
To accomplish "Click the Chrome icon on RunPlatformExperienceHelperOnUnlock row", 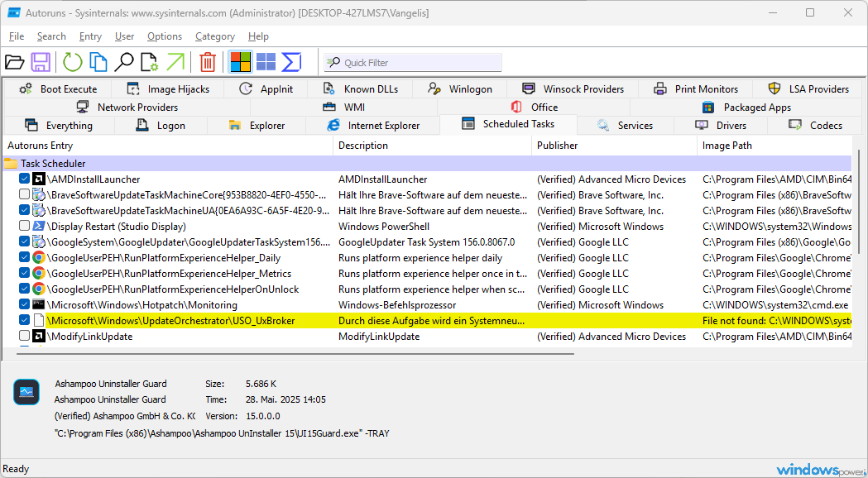I will click(39, 289).
